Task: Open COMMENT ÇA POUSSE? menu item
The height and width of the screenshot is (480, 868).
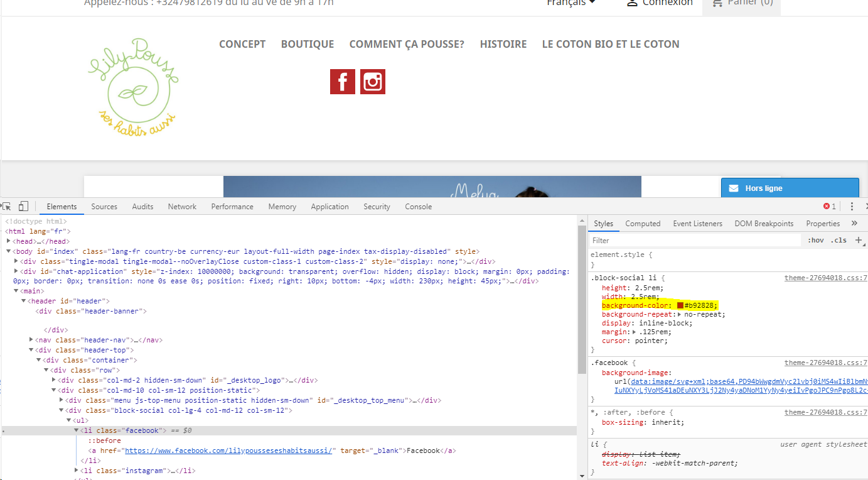Action: coord(407,44)
